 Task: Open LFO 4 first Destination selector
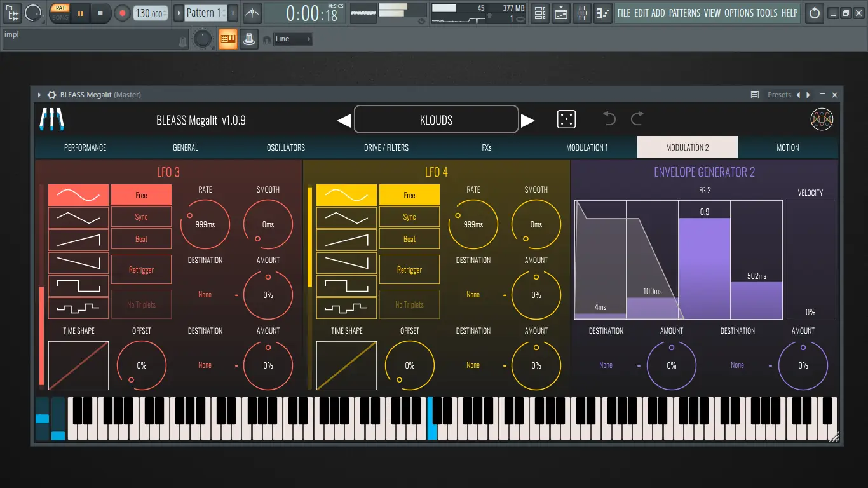(x=473, y=295)
